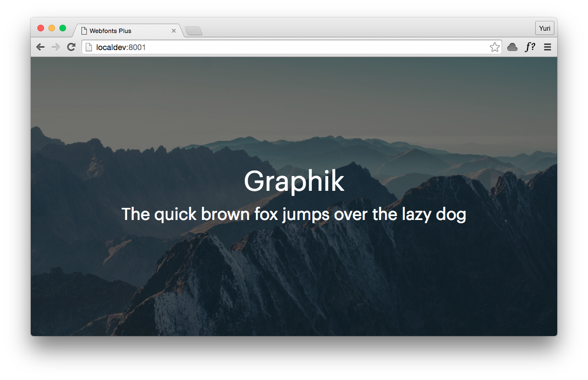588x380 pixels.
Task: Open the Yuri profile button
Action: pos(545,28)
